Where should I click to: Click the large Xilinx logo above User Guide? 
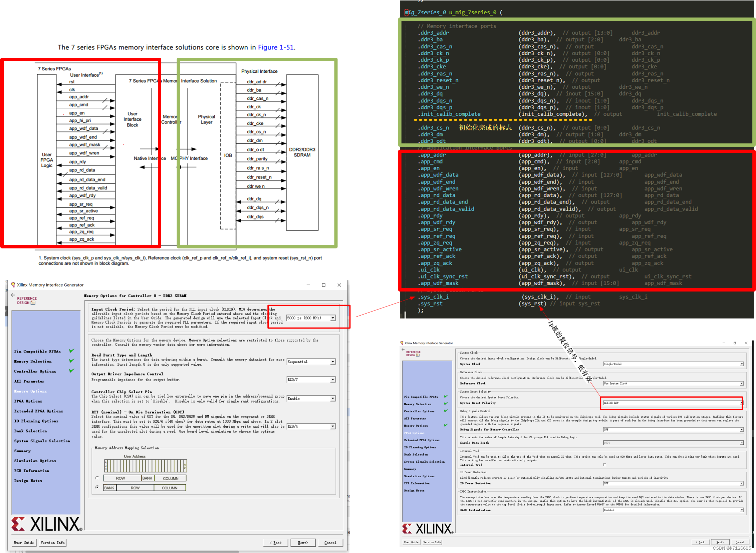[46, 524]
